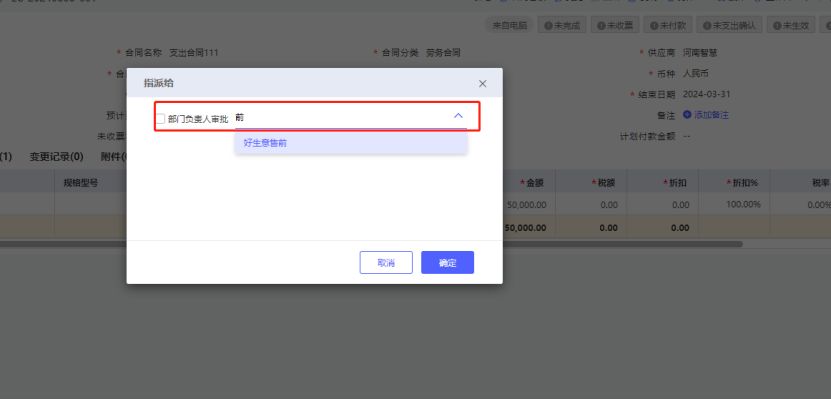This screenshot has width=831, height=399.
Task: Click the horizontal scrollbar under the table
Action: (371, 244)
